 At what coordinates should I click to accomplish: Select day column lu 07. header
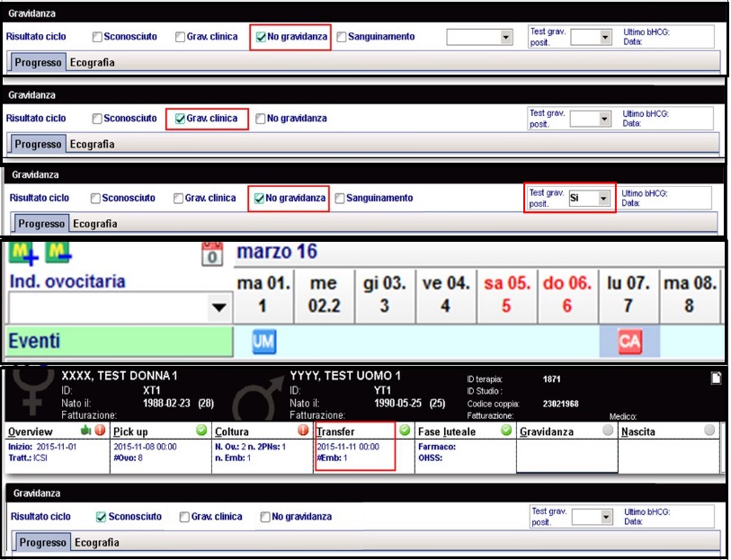(x=628, y=295)
